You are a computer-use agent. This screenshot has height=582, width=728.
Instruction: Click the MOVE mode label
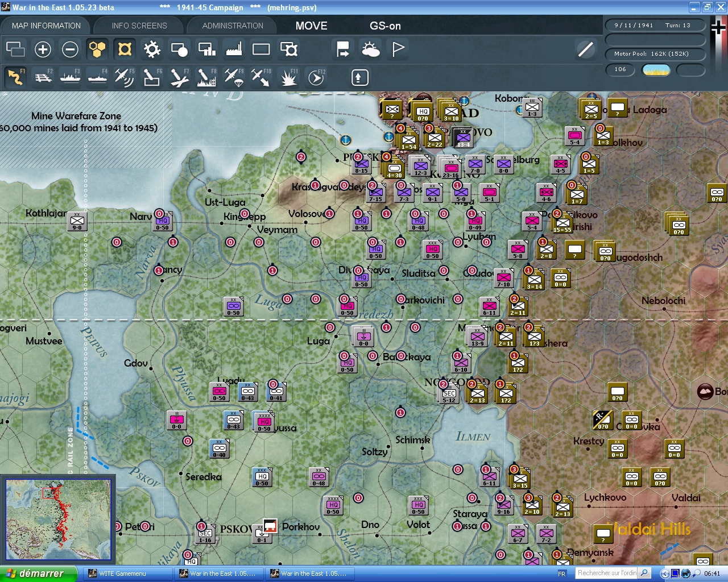[x=311, y=26]
